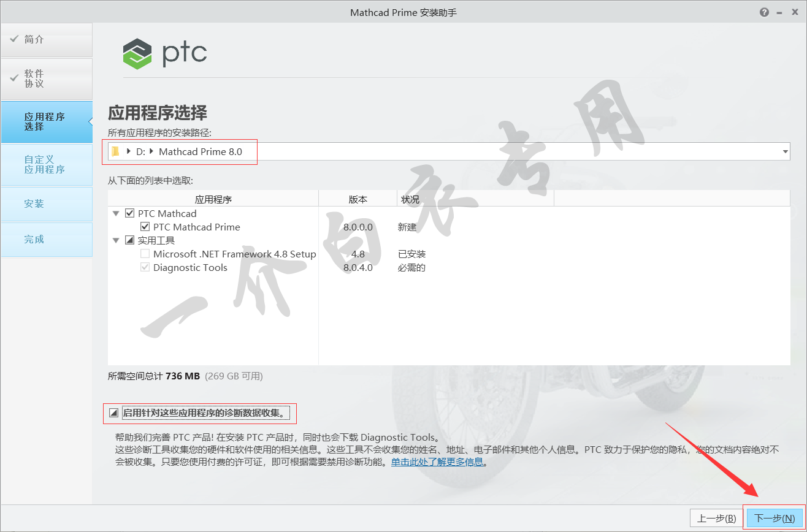The height and width of the screenshot is (532, 807).
Task: Select the PTC Mathcad group label
Action: pyautogui.click(x=167, y=213)
